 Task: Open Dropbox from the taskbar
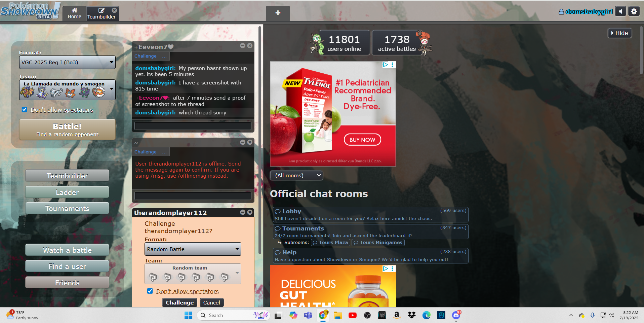[412, 315]
